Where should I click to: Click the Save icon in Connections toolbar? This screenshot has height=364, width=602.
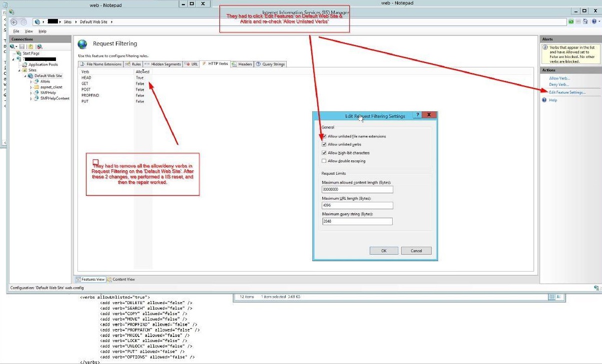click(22, 46)
